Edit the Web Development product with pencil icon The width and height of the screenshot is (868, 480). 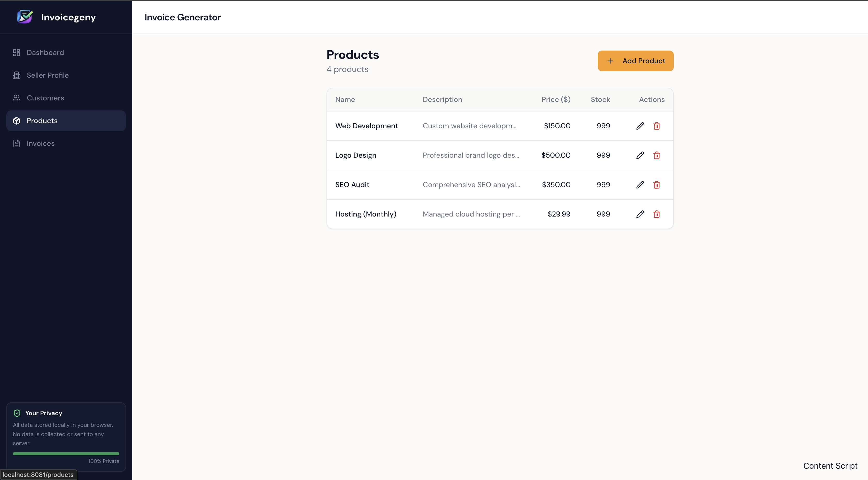[x=640, y=126]
